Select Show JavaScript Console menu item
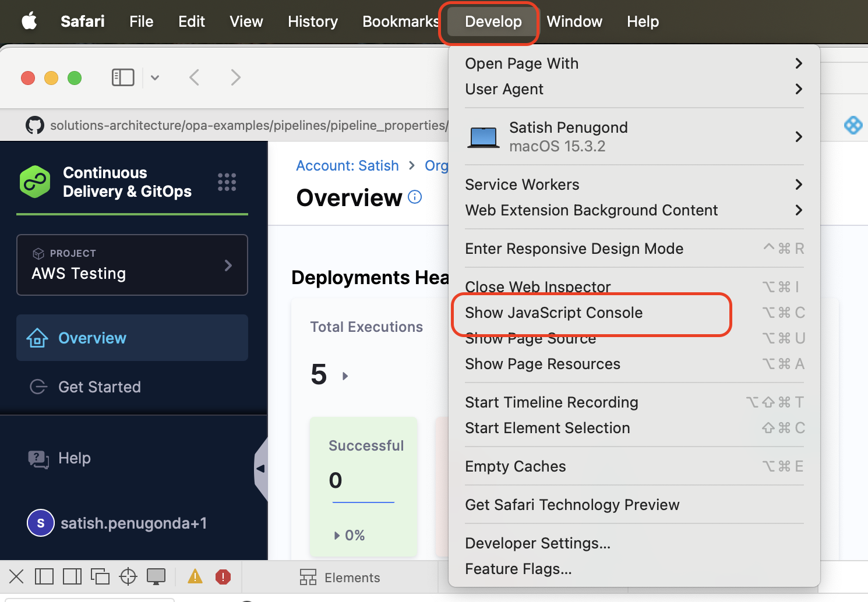This screenshot has height=602, width=868. (x=553, y=313)
